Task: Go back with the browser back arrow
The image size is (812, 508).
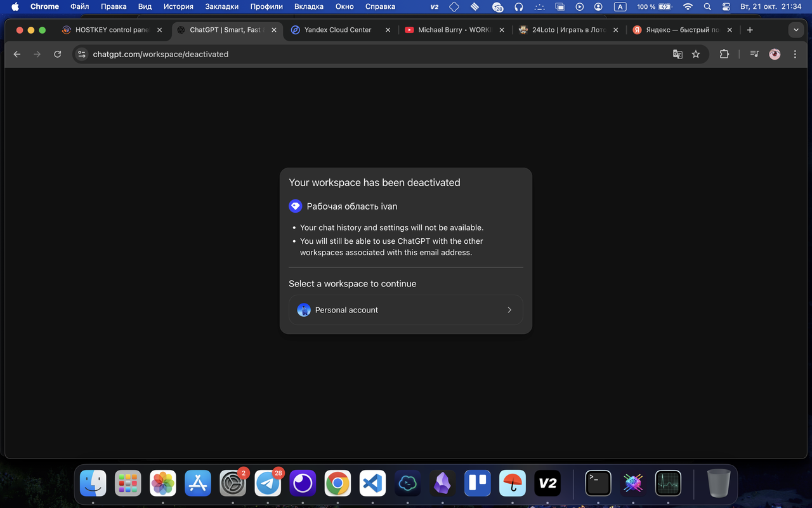Action: point(17,54)
